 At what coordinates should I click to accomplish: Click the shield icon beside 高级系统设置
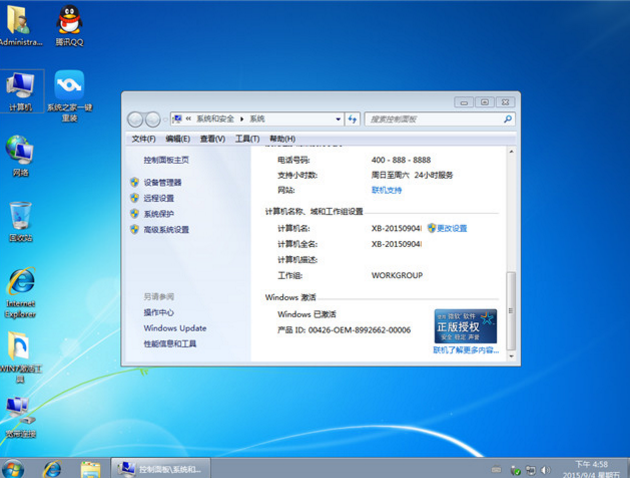coord(135,229)
